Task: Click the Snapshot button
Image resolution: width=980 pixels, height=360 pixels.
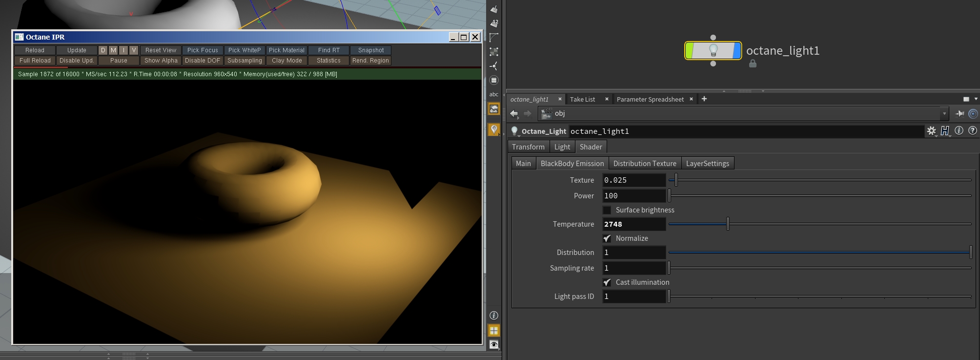Action: pos(371,50)
